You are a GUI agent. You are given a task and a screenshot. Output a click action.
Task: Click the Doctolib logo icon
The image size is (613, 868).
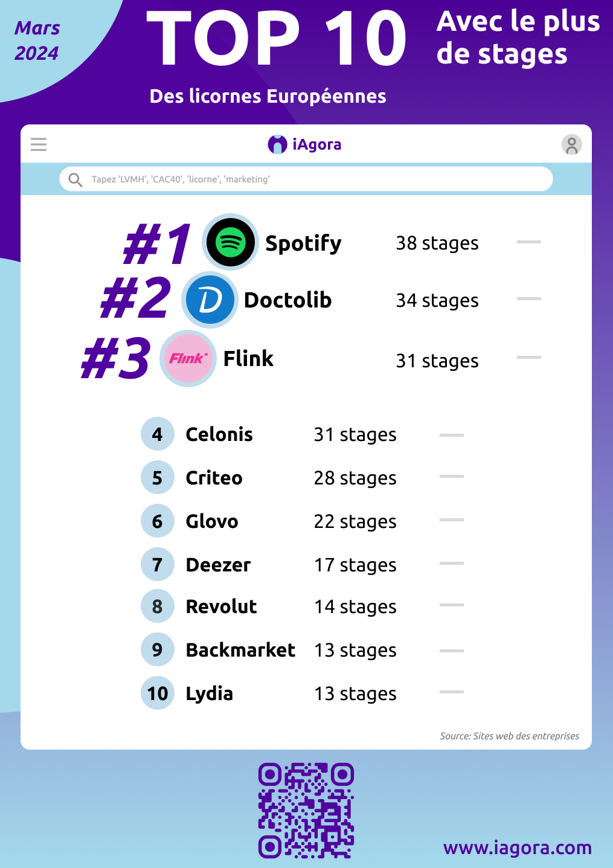coord(210,300)
